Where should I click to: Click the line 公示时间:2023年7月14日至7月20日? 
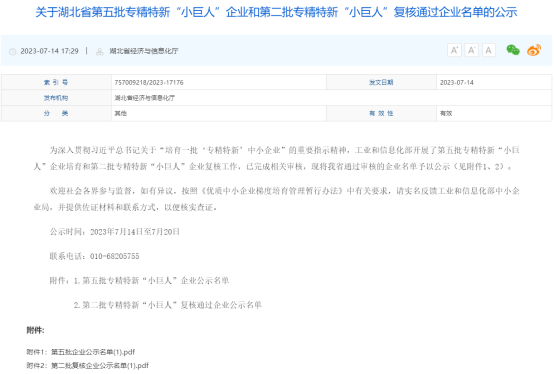[114, 232]
